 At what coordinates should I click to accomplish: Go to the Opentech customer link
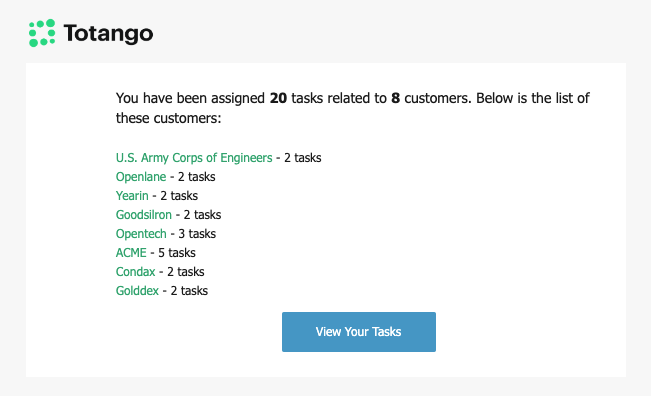pos(141,234)
